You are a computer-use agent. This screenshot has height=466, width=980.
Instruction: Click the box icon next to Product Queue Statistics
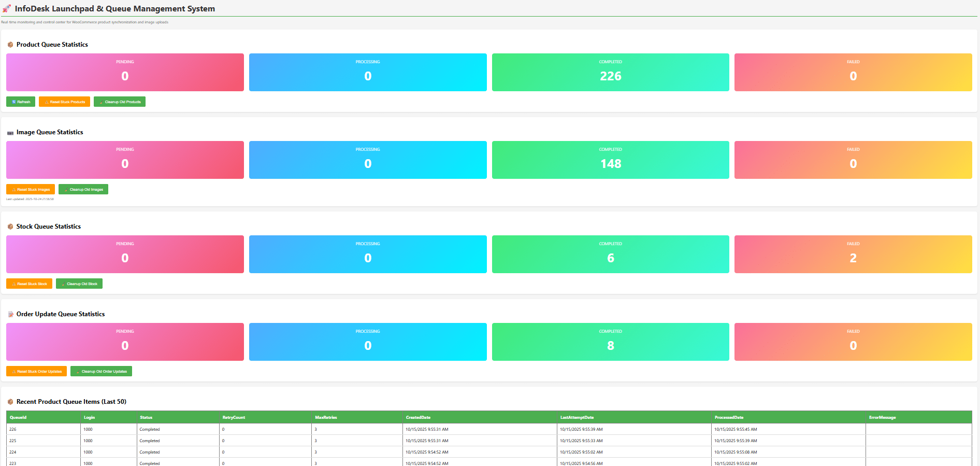pos(10,45)
